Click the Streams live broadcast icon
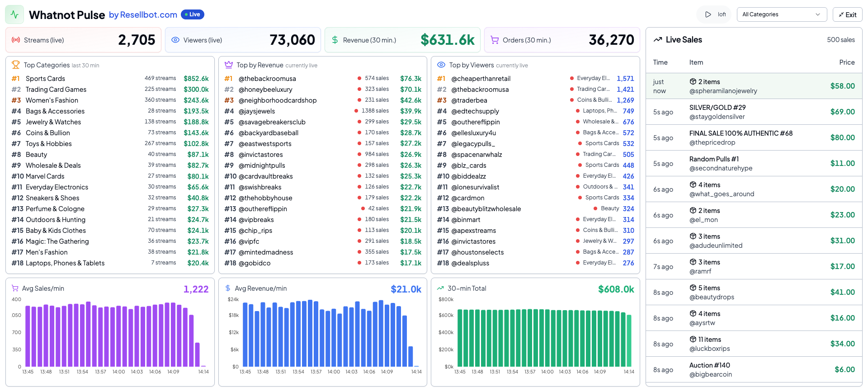868x392 pixels. click(x=16, y=40)
